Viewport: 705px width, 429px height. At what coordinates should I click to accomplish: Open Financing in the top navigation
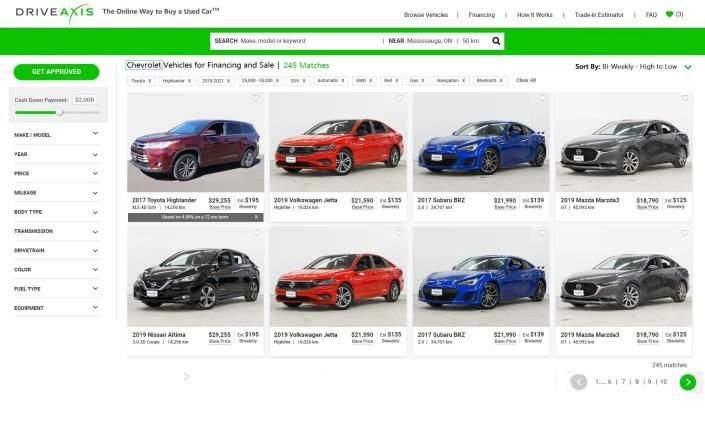pos(482,15)
